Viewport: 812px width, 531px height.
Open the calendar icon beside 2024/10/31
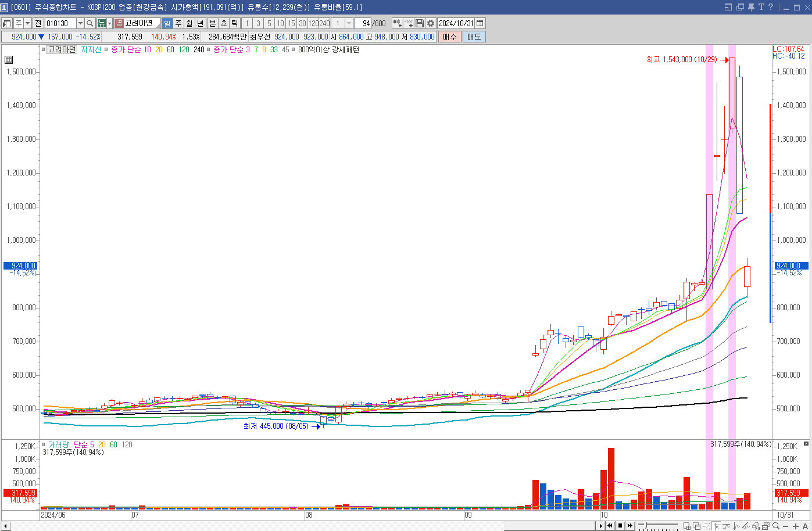[x=480, y=23]
